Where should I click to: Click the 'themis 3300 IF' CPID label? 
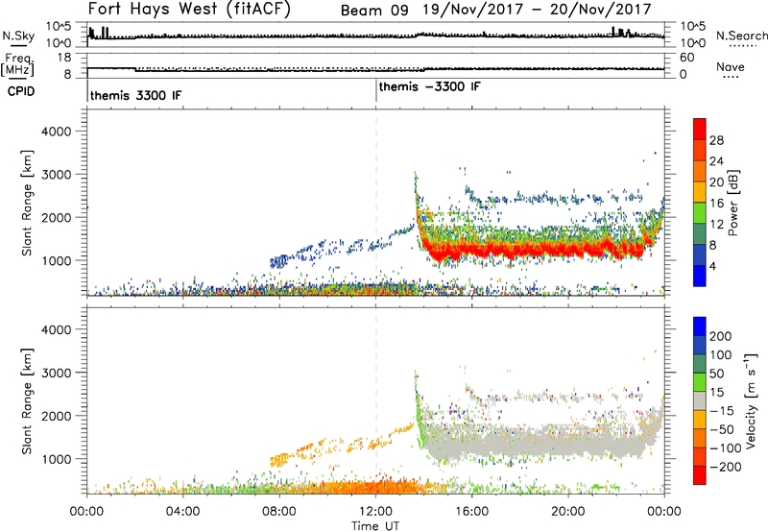click(135, 95)
